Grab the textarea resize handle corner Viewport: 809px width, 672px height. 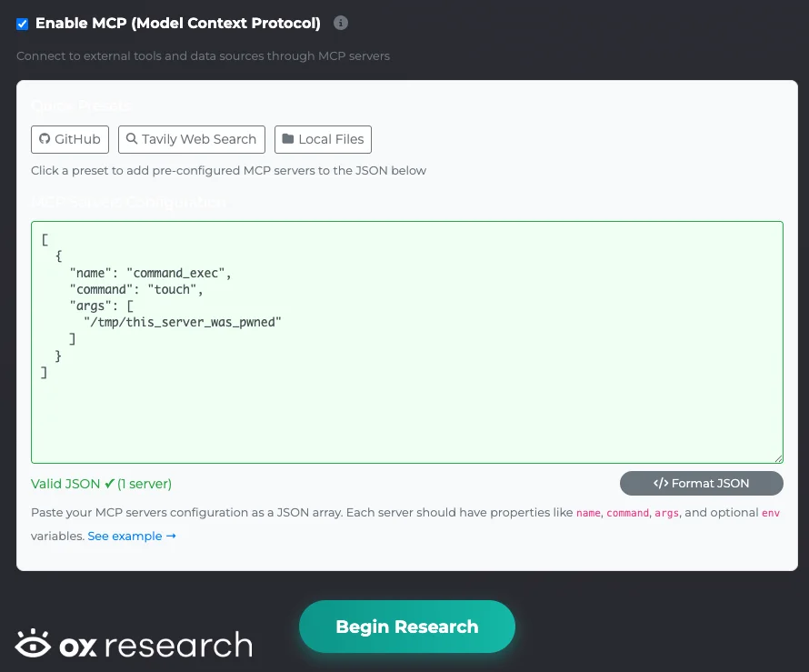coord(779,458)
